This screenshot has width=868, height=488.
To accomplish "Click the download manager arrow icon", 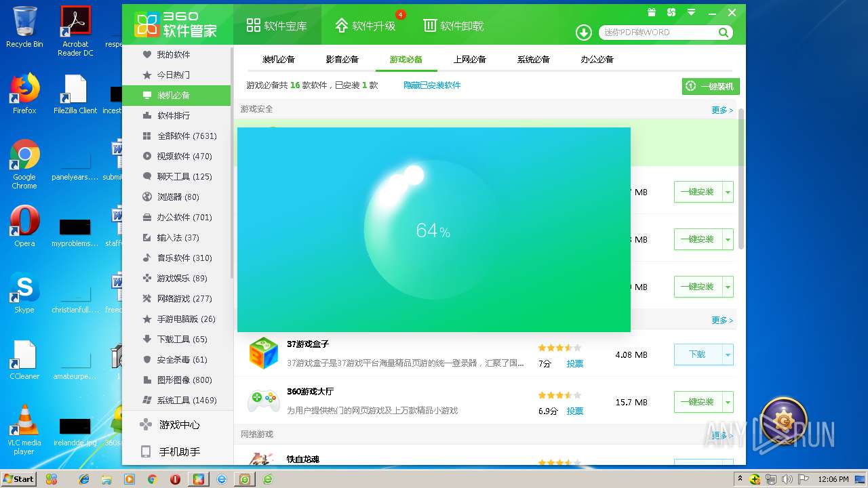I will 583,33.
